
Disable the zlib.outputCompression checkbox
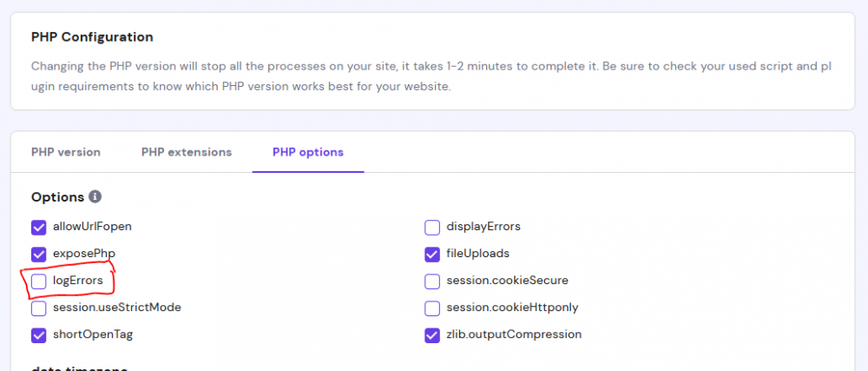[432, 335]
